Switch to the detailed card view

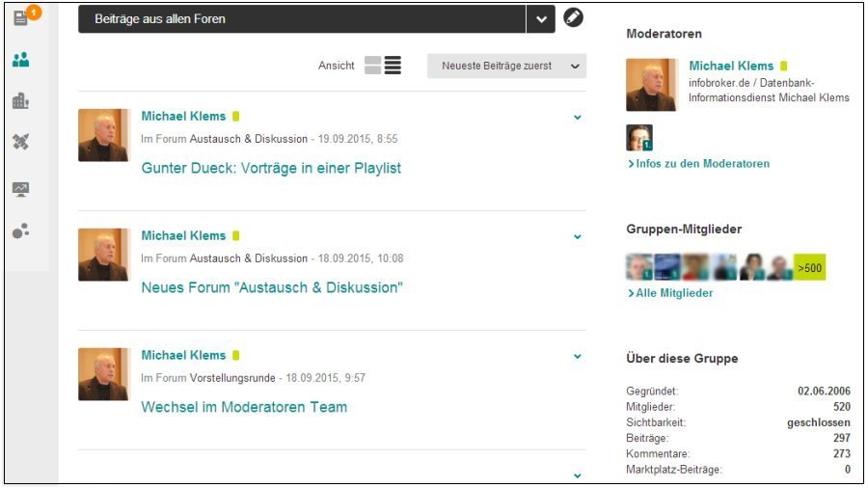[x=372, y=66]
